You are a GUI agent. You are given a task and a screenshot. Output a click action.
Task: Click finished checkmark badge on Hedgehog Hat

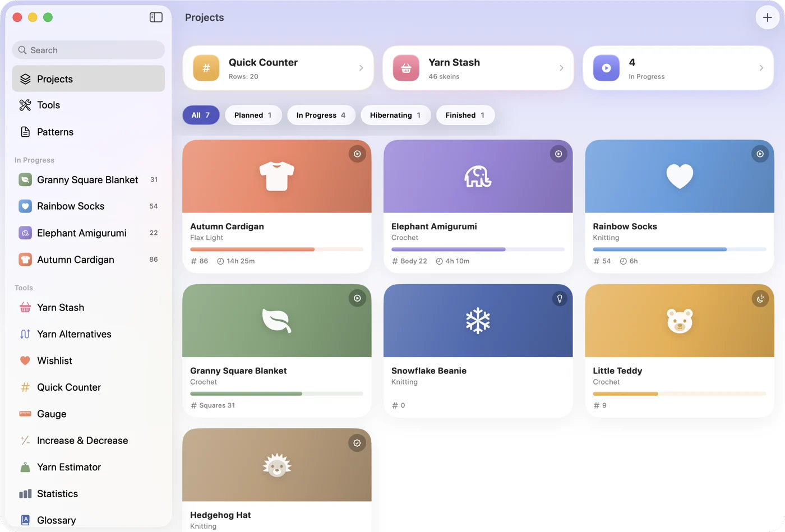point(357,443)
